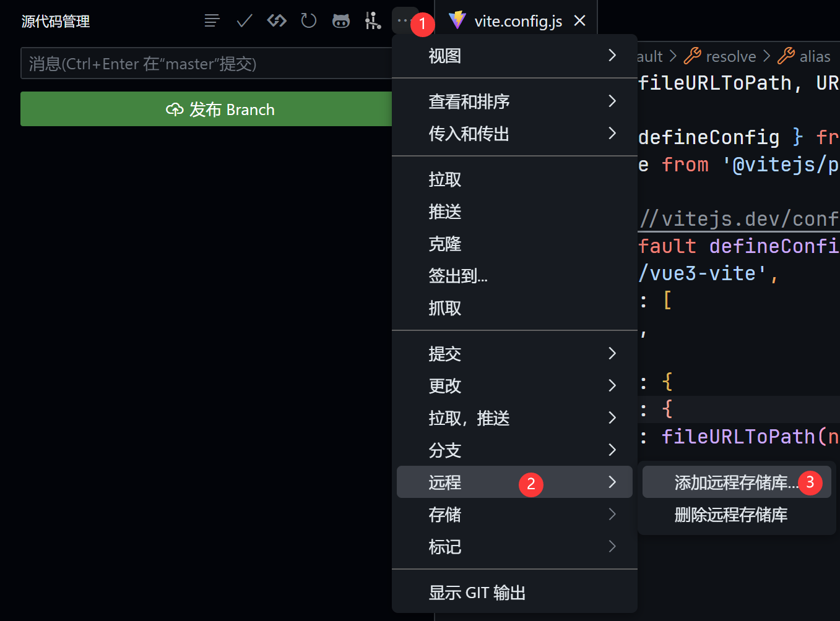Open the 远程 submenu

pos(514,482)
